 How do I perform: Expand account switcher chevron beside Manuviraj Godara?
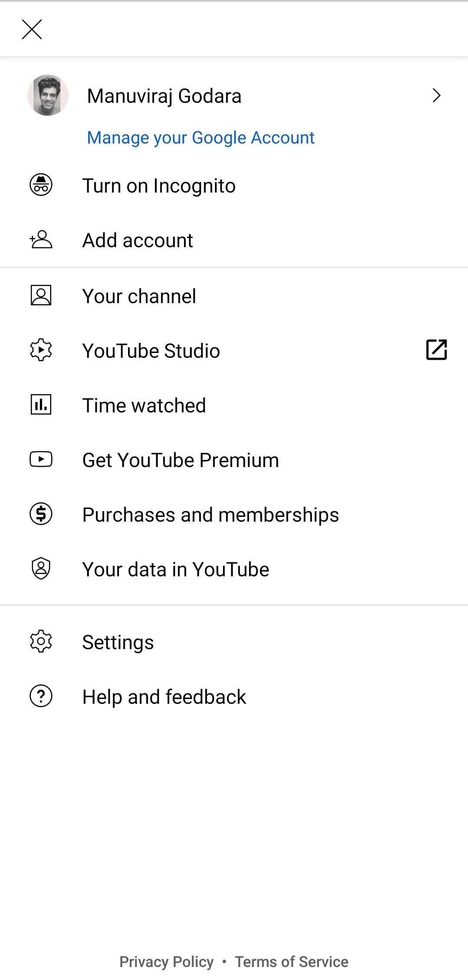pos(436,95)
